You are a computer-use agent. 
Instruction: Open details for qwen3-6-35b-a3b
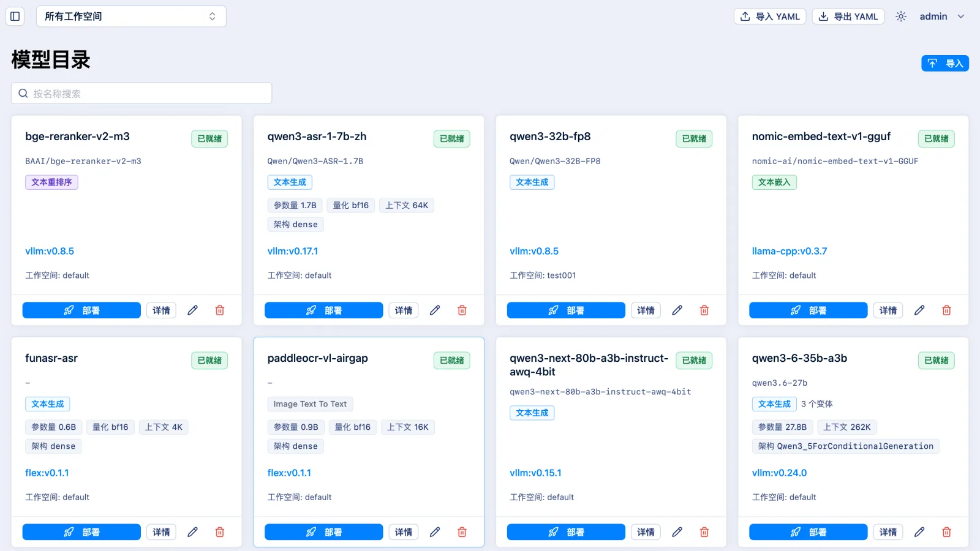click(888, 532)
